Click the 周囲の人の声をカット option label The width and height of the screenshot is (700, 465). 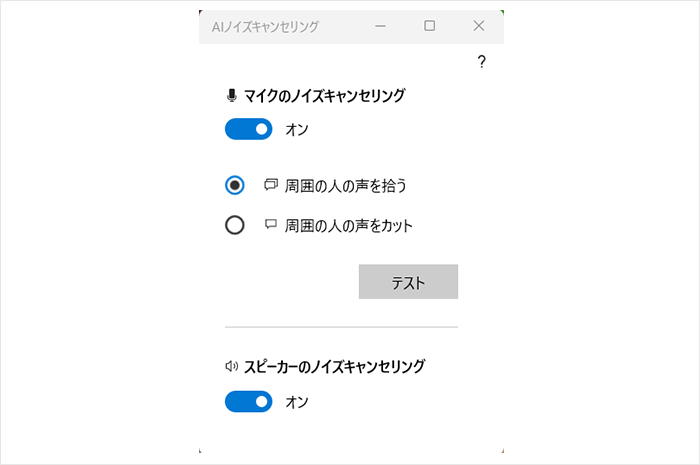349,225
